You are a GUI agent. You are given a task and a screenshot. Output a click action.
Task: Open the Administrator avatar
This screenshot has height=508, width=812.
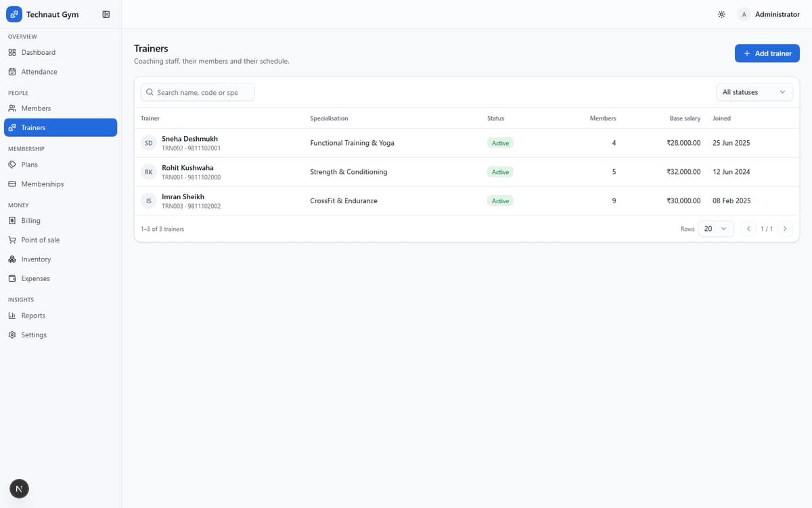(744, 14)
